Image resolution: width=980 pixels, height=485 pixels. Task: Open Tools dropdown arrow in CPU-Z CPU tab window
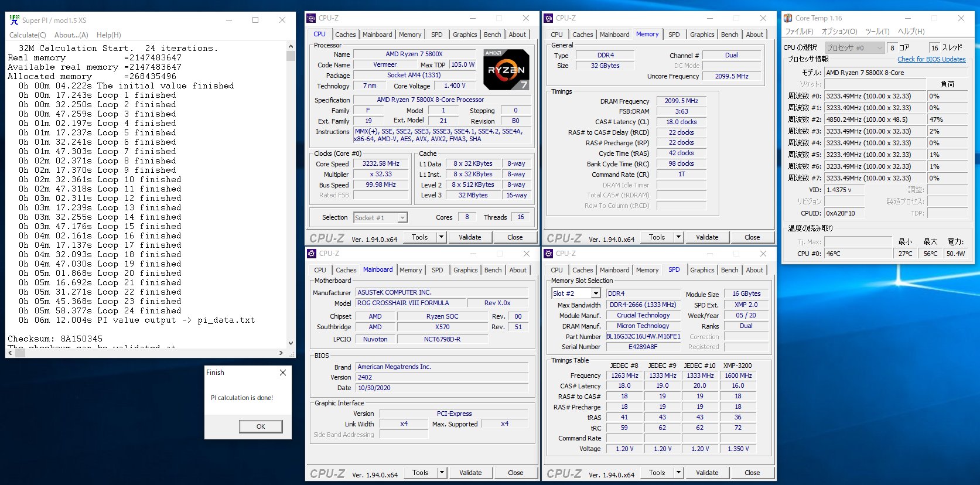pos(441,237)
